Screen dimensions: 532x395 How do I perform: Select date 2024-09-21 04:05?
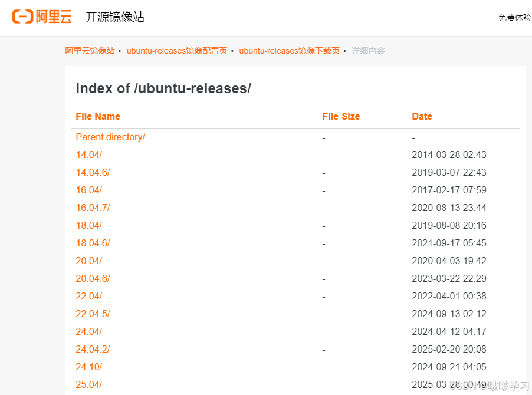click(449, 367)
